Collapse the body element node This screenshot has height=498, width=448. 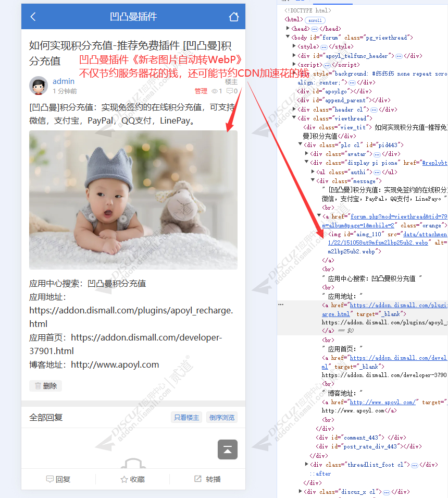[x=288, y=37]
